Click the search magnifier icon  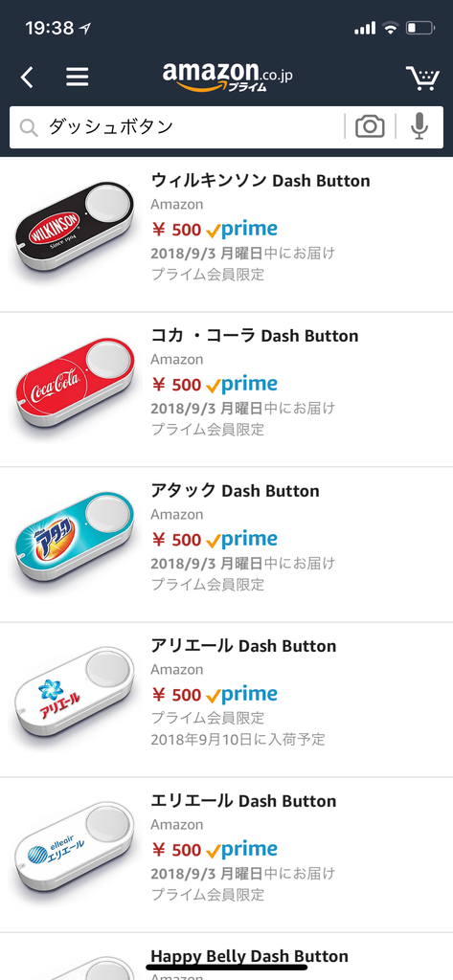29,127
